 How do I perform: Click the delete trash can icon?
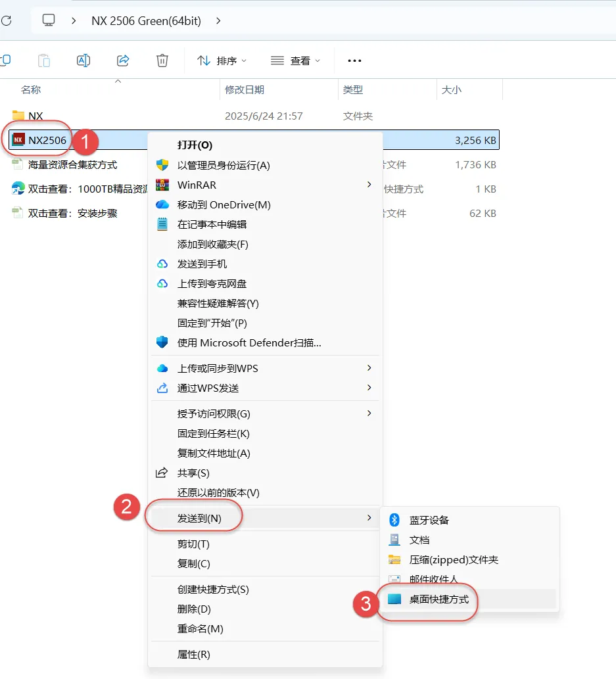tap(162, 60)
